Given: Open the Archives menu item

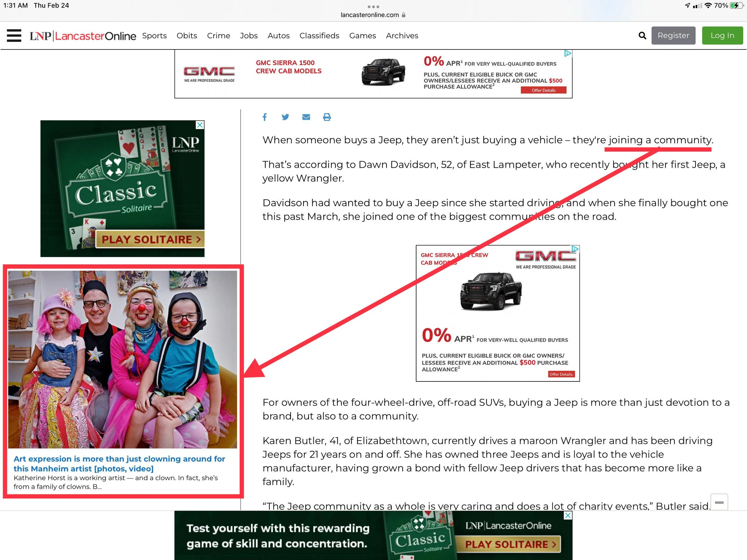Looking at the screenshot, I should point(402,35).
